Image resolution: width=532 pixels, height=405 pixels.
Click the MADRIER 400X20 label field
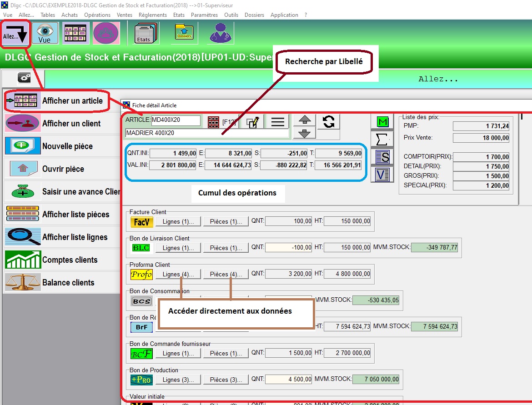[x=207, y=133]
